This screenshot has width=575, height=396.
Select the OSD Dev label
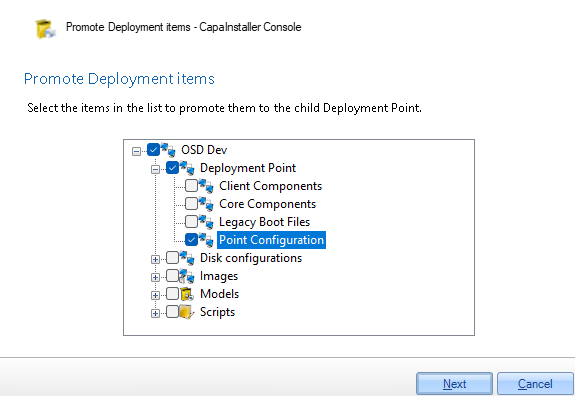tap(204, 150)
